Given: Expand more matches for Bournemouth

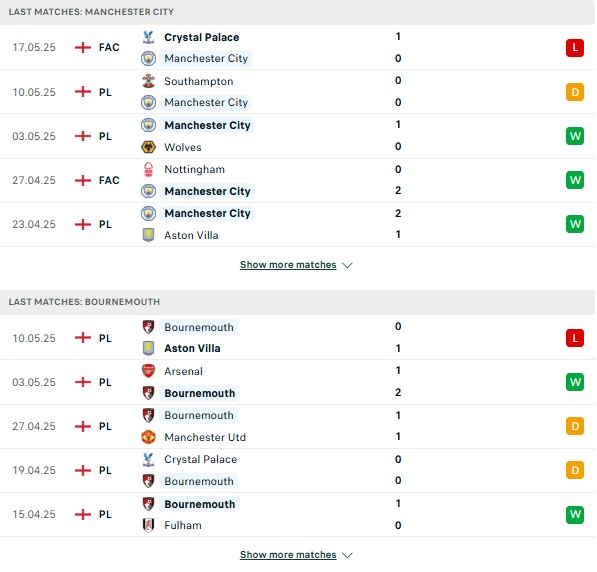Looking at the screenshot, I should [288, 554].
